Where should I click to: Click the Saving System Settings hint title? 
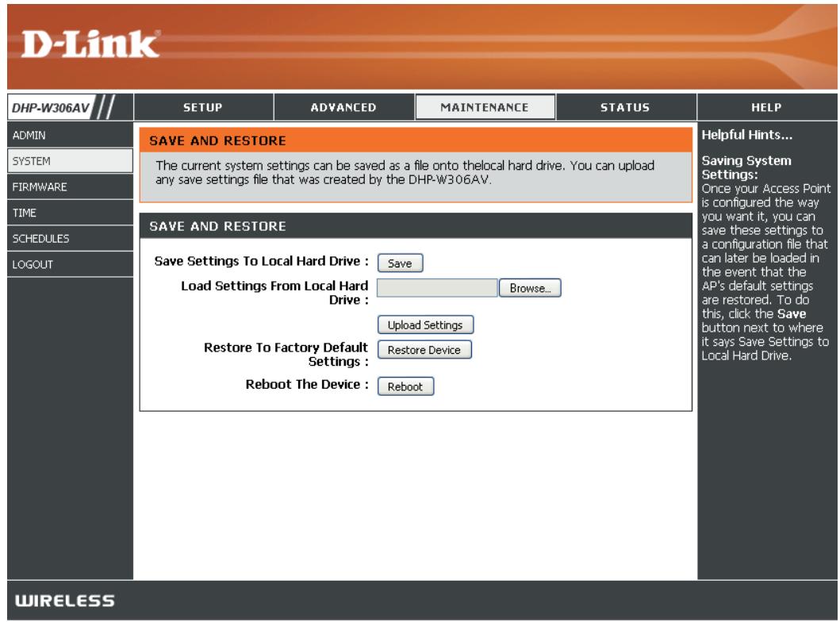pyautogui.click(x=746, y=167)
